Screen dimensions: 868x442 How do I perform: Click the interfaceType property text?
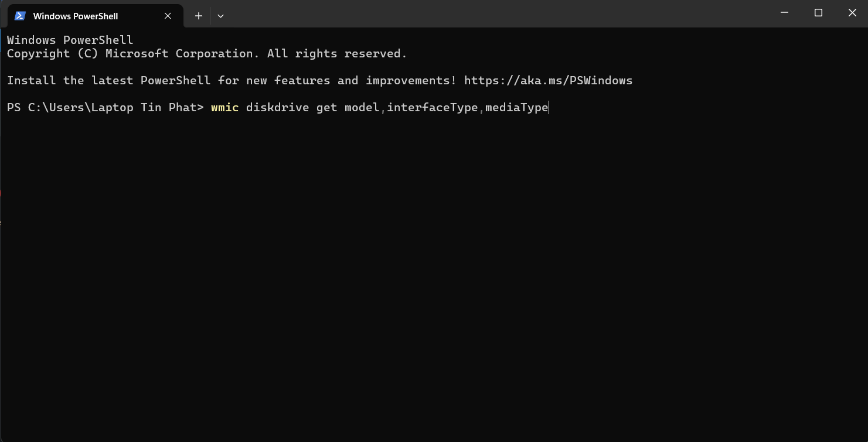433,107
